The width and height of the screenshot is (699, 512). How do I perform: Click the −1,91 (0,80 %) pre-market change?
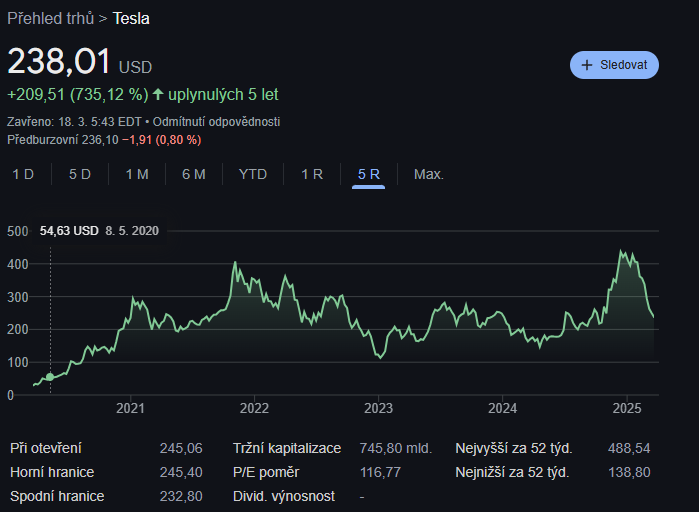tap(161, 140)
